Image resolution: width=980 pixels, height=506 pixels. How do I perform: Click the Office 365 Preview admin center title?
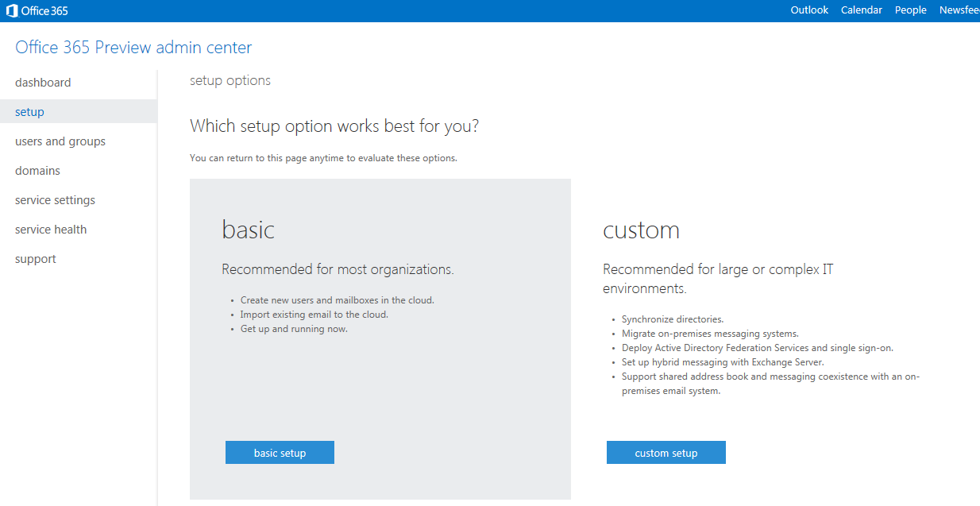click(133, 48)
